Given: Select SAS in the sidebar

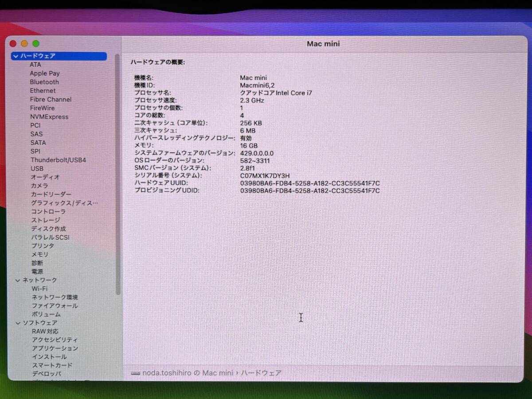Looking at the screenshot, I should [37, 134].
